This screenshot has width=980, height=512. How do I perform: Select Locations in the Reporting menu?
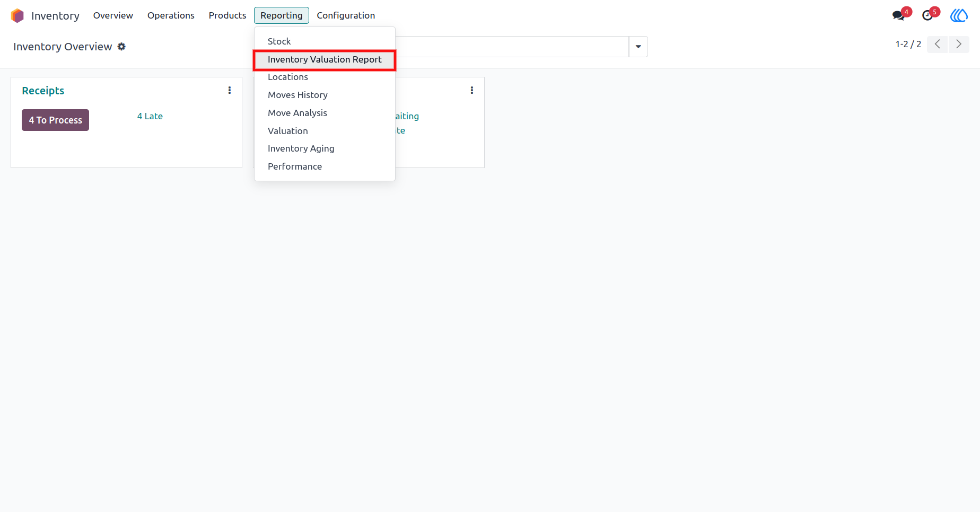pos(325,77)
